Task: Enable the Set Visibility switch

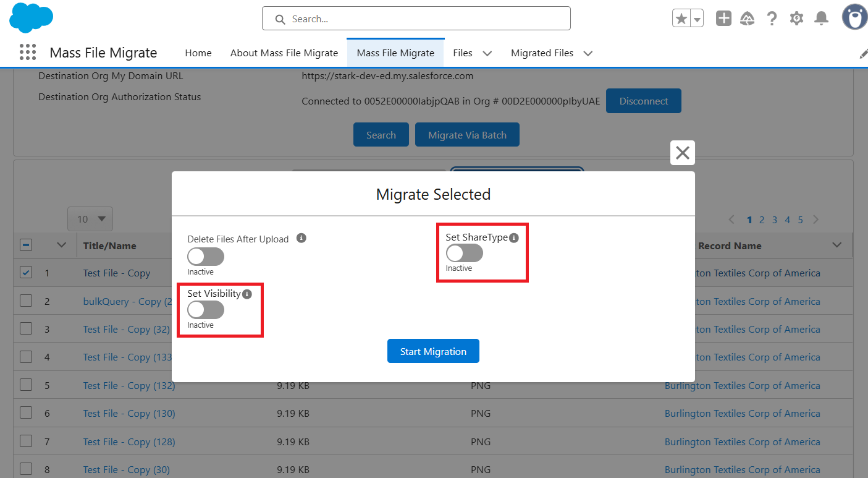Action: (206, 310)
